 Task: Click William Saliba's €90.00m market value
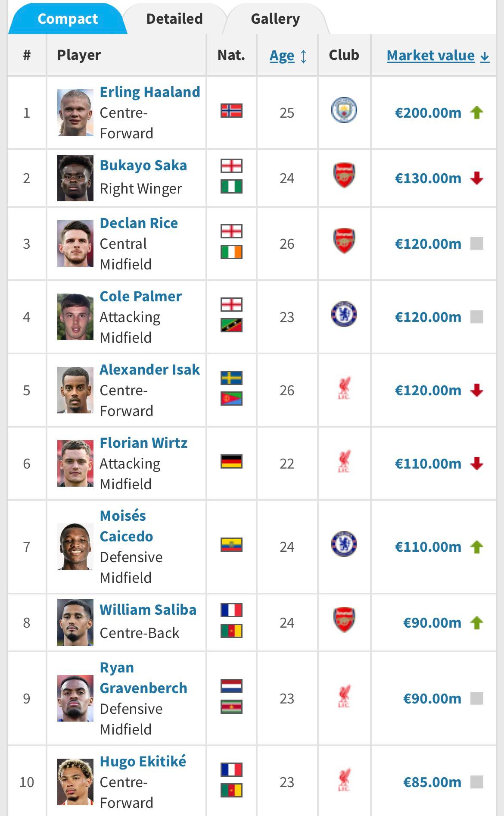(x=432, y=623)
